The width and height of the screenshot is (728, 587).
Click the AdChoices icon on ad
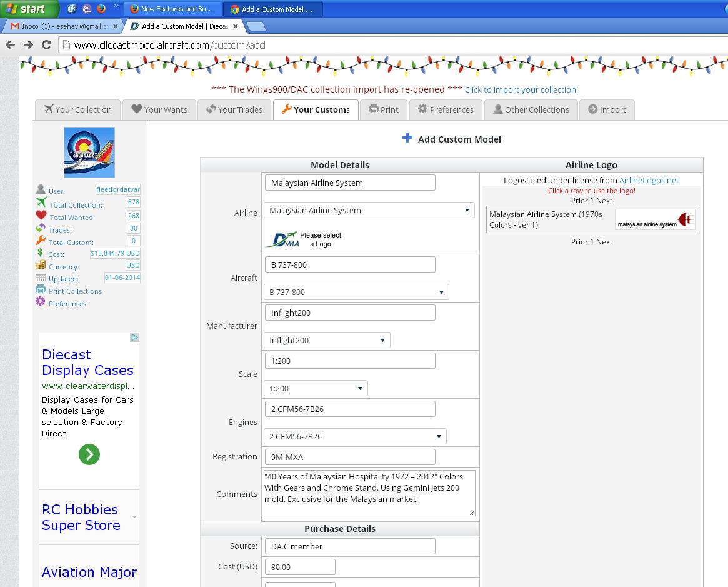click(134, 337)
